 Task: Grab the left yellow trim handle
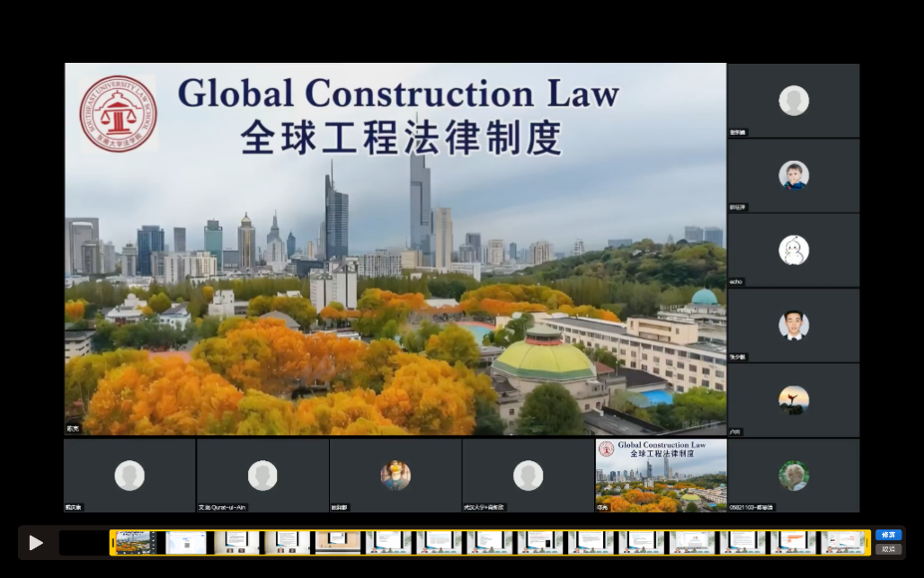[x=112, y=543]
